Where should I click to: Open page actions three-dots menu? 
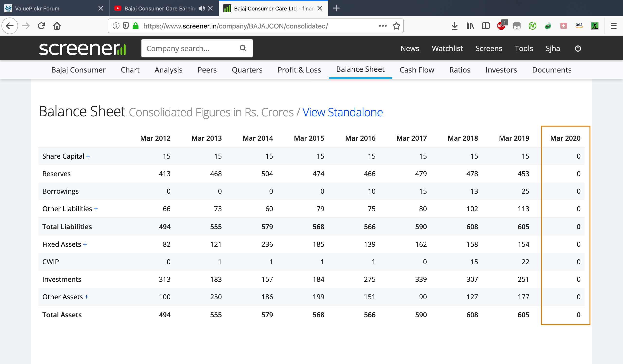point(383,26)
